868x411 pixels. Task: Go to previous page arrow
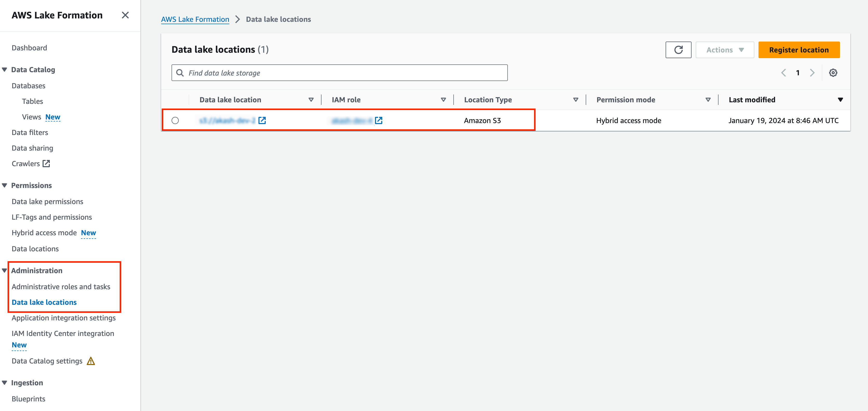click(783, 73)
